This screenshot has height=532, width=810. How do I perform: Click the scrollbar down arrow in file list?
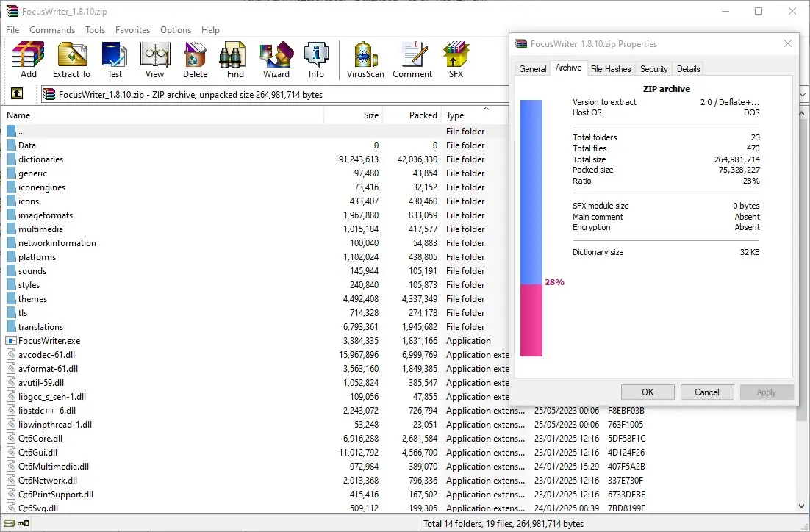click(x=802, y=507)
